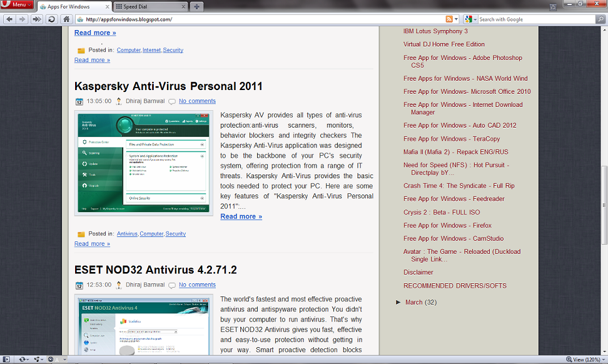
Task: Open Mafia II Repack ENG/RUS link
Action: pyautogui.click(x=455, y=152)
